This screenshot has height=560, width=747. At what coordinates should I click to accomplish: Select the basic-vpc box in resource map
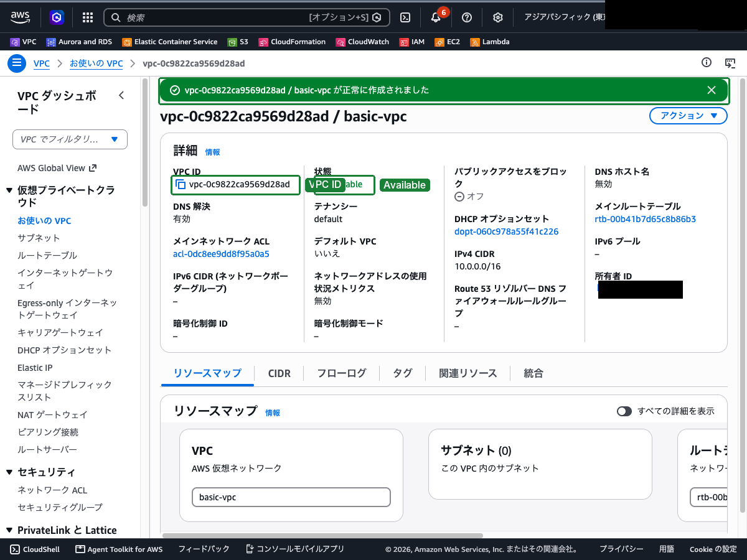[291, 497]
